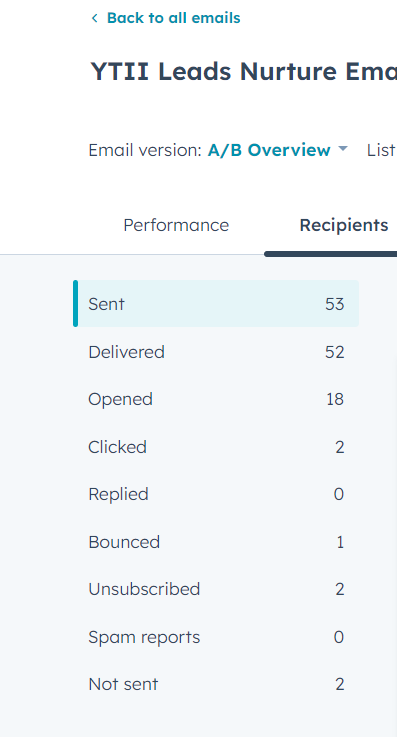Show the Not sent recipients
The image size is (397, 737).
(x=216, y=684)
